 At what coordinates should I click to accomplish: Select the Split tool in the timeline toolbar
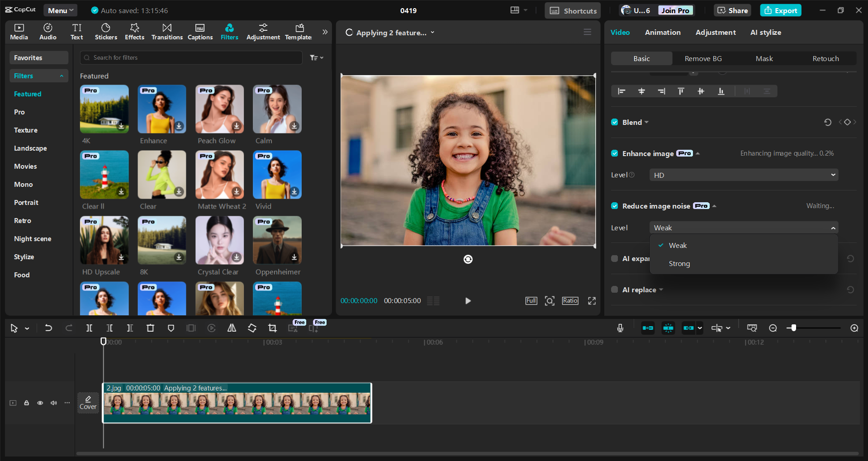coord(89,328)
